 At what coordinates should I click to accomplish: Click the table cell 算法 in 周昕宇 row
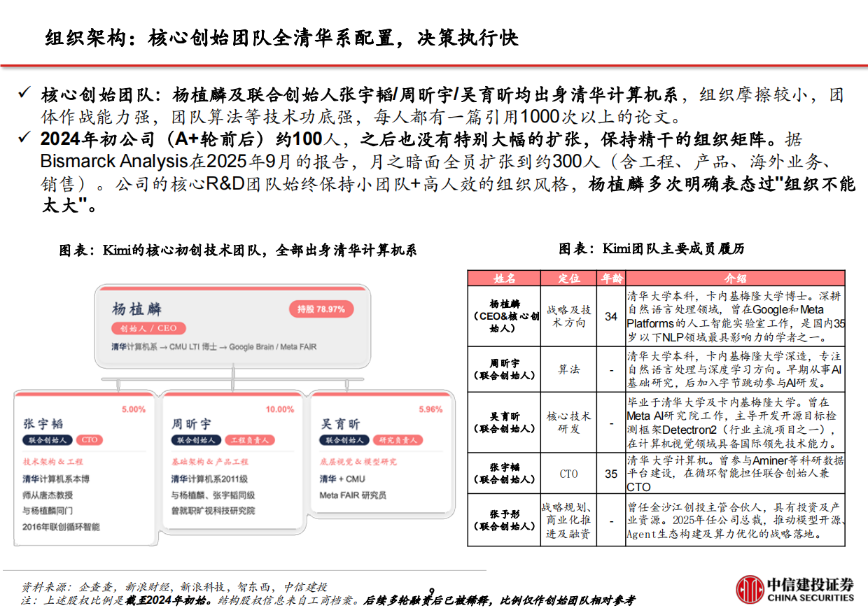point(569,369)
